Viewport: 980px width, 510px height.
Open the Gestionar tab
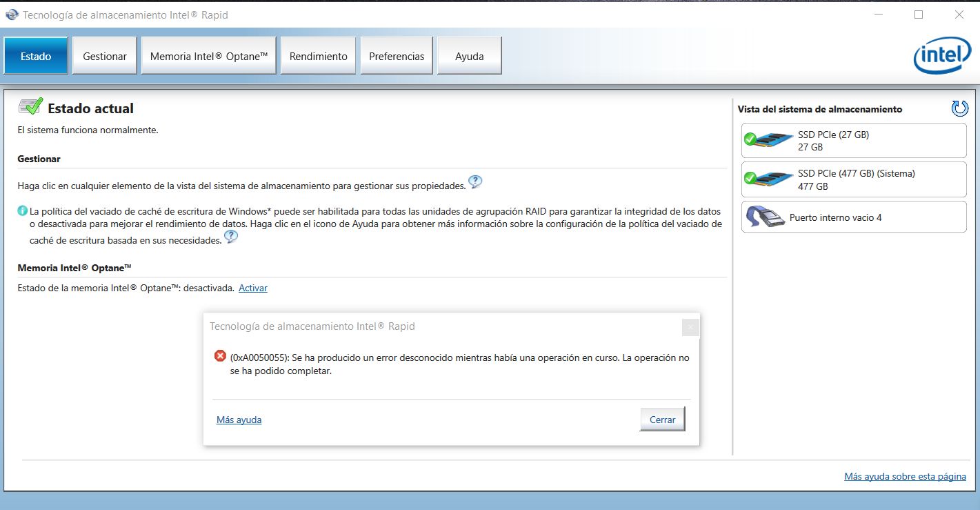coord(105,56)
